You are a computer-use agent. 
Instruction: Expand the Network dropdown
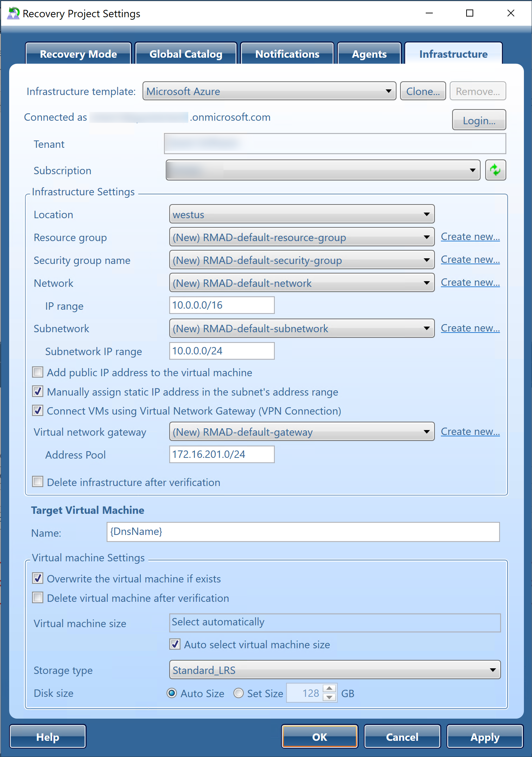[x=302, y=283]
